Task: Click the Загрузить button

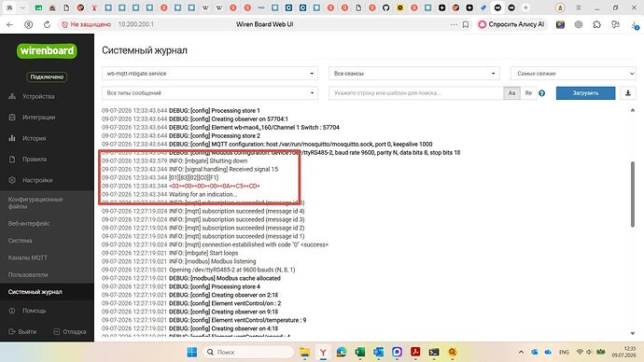Action: pos(586,93)
